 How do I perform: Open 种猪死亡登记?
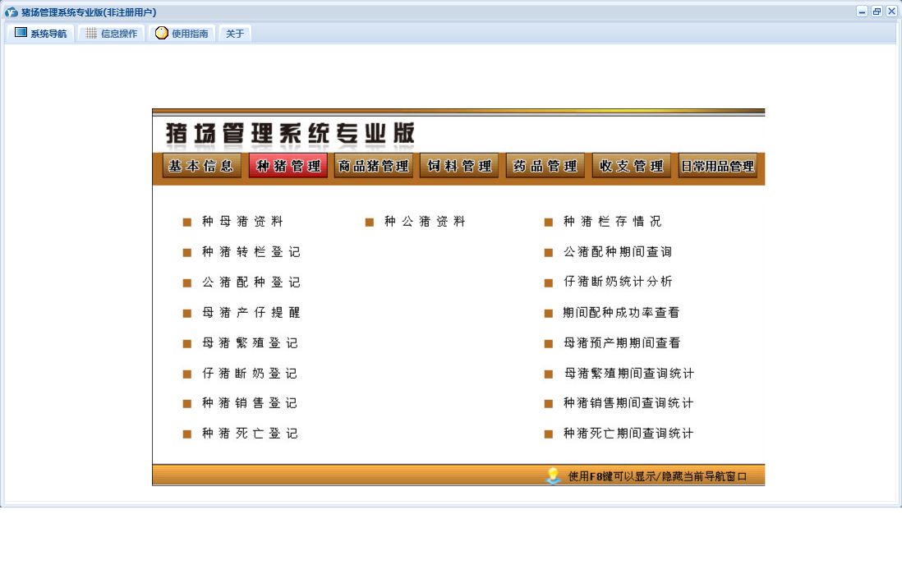coord(250,434)
